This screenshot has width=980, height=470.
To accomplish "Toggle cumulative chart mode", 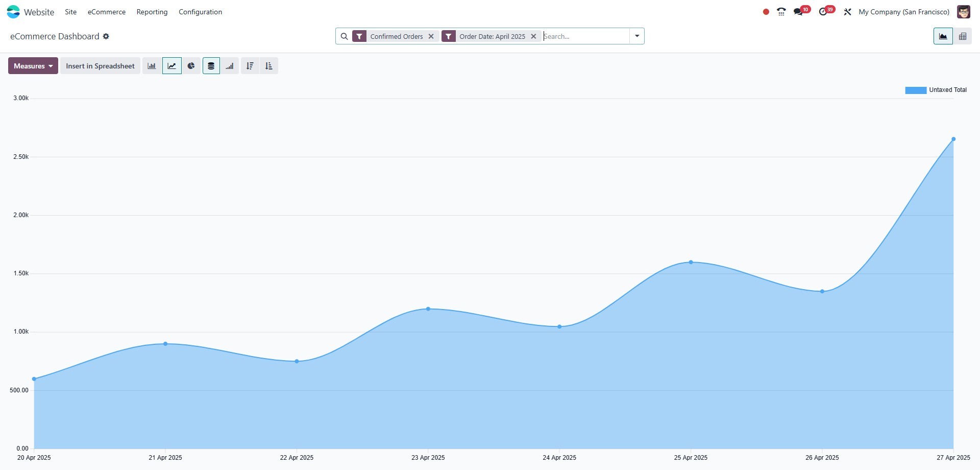I will coord(230,66).
